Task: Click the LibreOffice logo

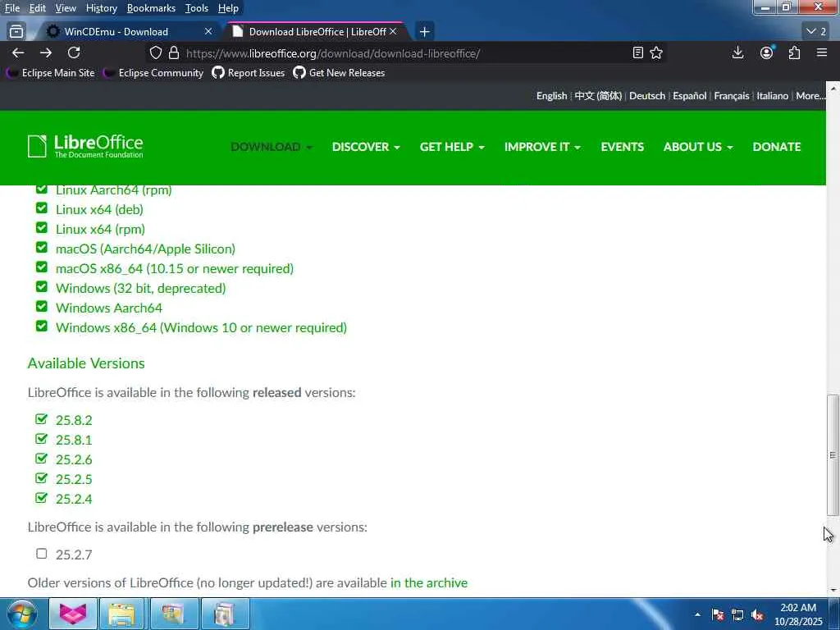Action: pyautogui.click(x=85, y=146)
